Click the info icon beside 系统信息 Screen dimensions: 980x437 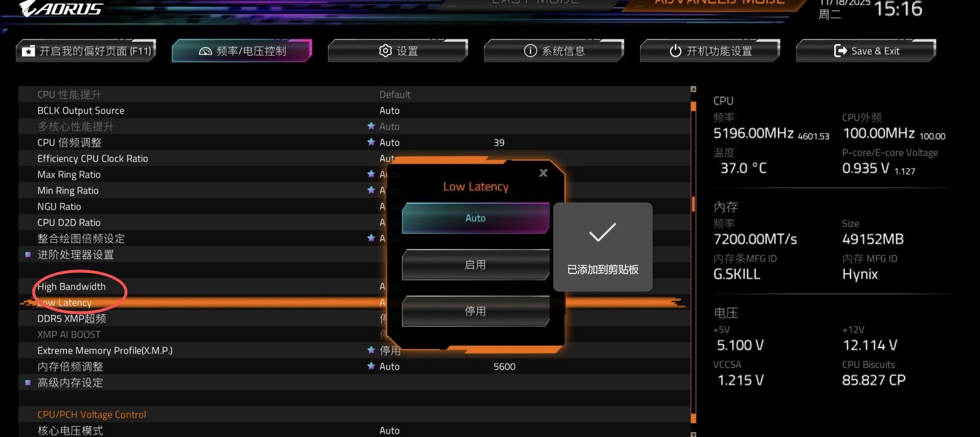click(x=530, y=51)
